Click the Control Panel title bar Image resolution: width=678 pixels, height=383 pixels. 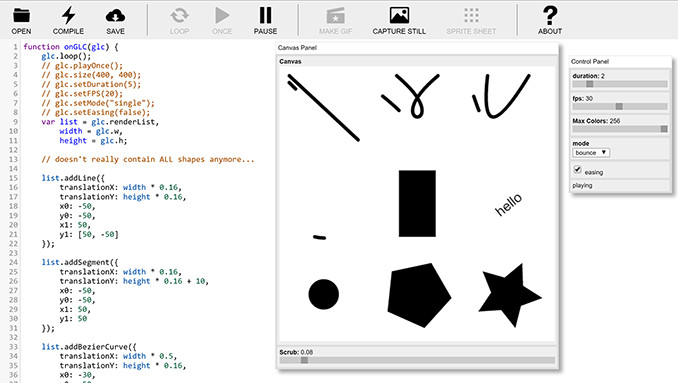tap(620, 61)
